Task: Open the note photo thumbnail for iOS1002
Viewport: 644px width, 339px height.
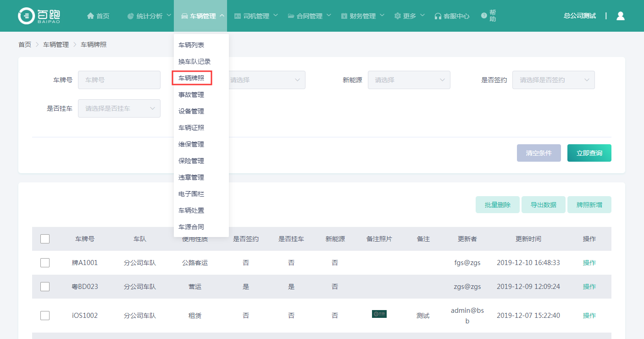Action: pyautogui.click(x=379, y=314)
